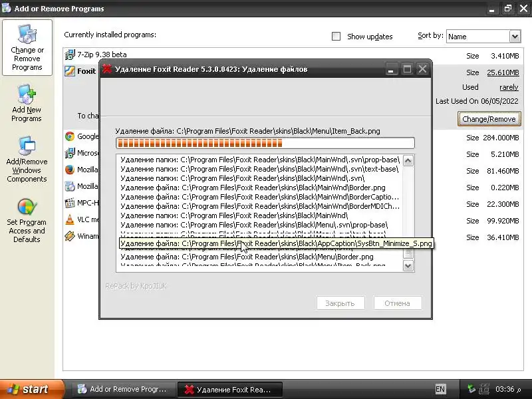Select log line ending MainWnd\Border.png
This screenshot has height=399, width=532.
pyautogui.click(x=253, y=188)
